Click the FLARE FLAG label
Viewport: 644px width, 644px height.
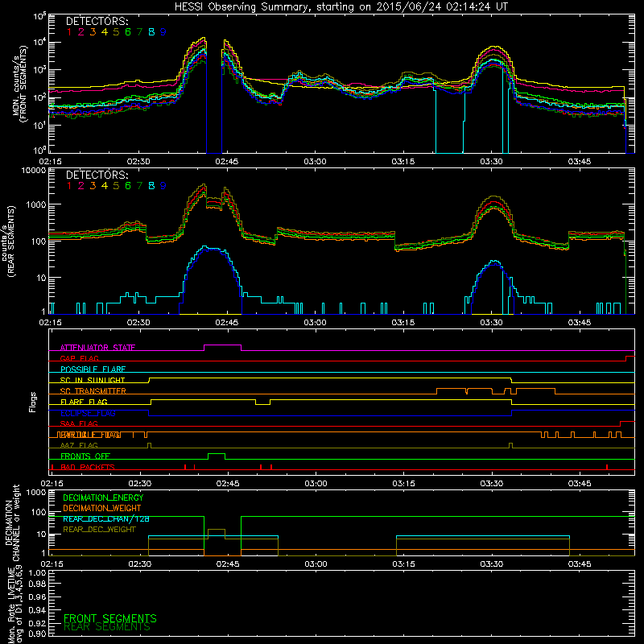click(84, 402)
